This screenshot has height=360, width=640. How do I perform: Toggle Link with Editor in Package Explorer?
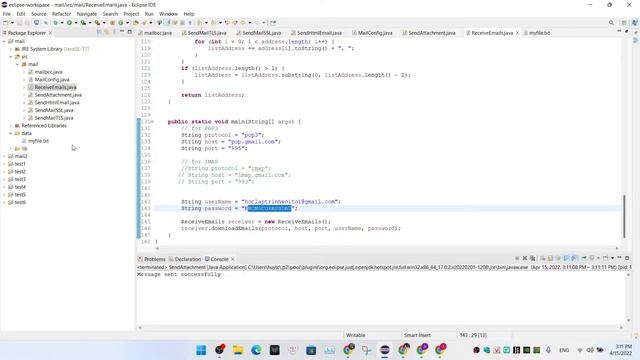click(107, 32)
